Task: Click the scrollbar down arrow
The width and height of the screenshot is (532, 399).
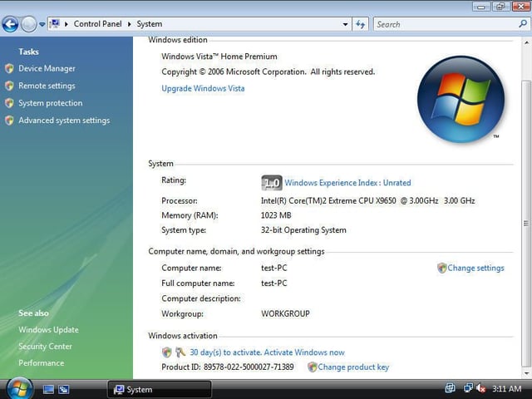Action: click(x=526, y=373)
